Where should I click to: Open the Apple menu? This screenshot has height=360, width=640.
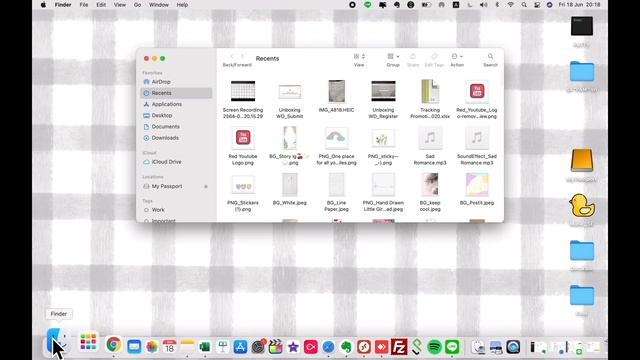(43, 5)
